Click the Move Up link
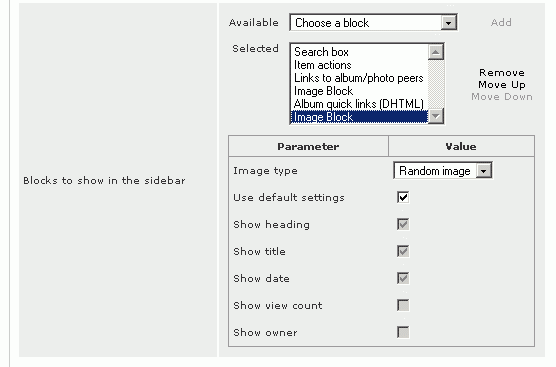This screenshot has height=367, width=556. [502, 85]
